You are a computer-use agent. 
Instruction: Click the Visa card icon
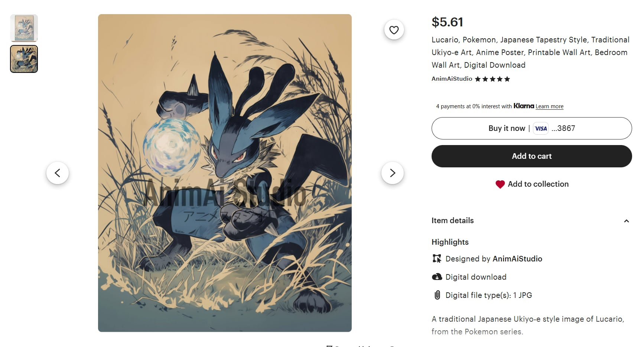pyautogui.click(x=541, y=128)
